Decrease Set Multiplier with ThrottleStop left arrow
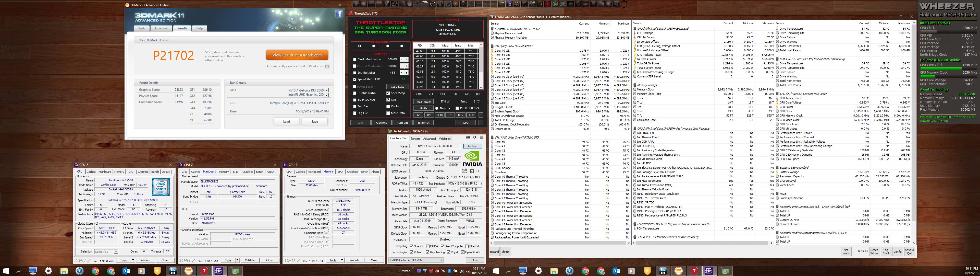This screenshot has width=980, height=276. pos(402,72)
